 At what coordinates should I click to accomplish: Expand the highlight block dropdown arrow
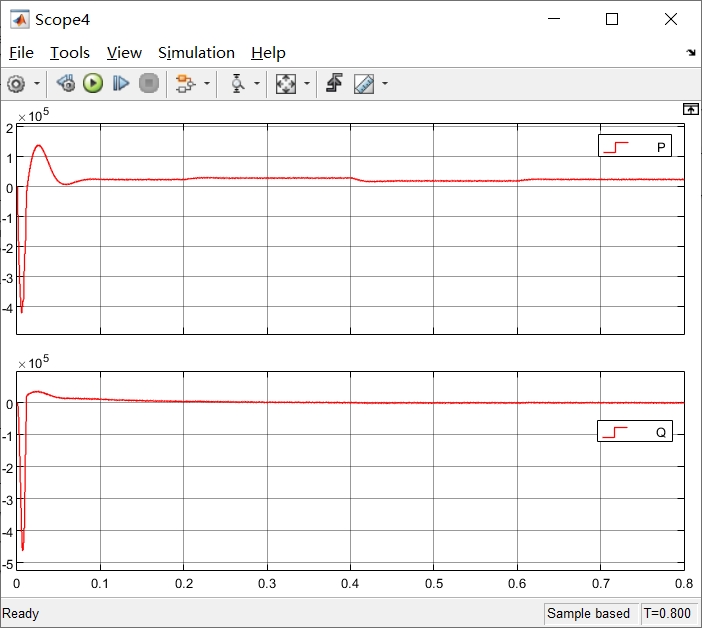207,84
